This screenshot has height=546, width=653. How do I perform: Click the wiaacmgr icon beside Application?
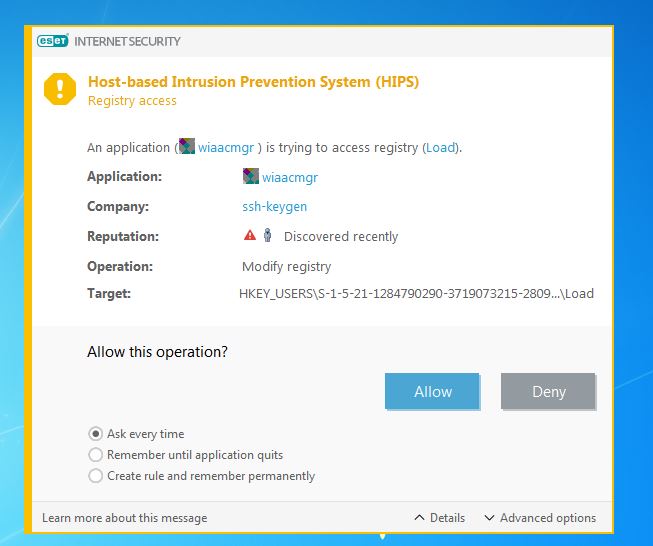click(251, 177)
